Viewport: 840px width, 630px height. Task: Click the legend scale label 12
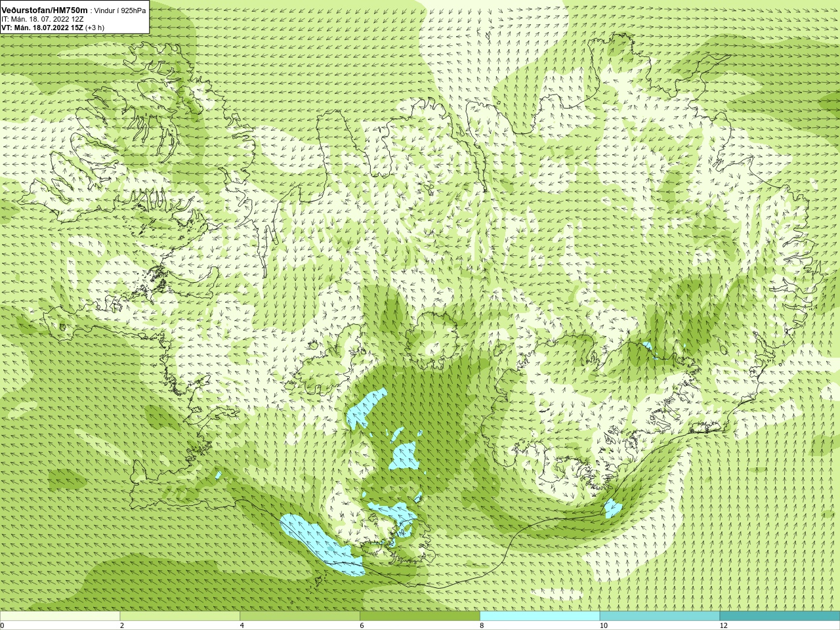click(724, 625)
